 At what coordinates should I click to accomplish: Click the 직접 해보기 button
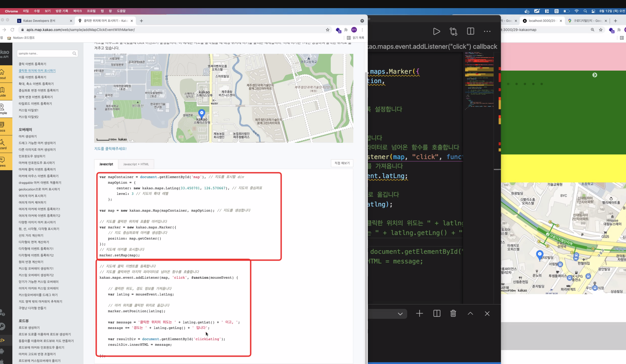pos(342,163)
